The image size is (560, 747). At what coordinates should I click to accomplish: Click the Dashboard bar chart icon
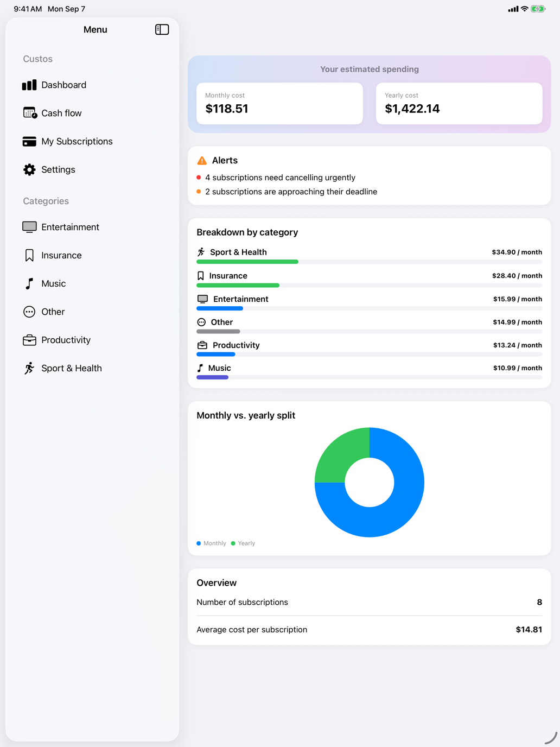pos(29,85)
